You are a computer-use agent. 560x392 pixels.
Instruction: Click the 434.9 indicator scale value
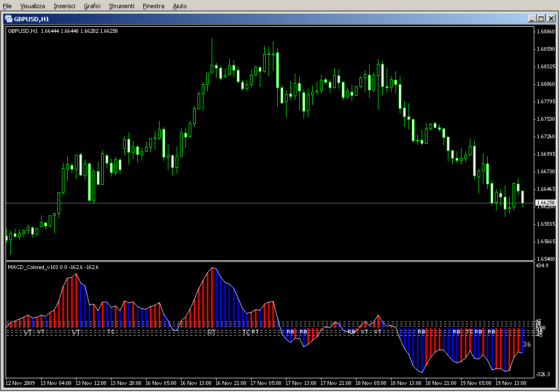coord(542,266)
